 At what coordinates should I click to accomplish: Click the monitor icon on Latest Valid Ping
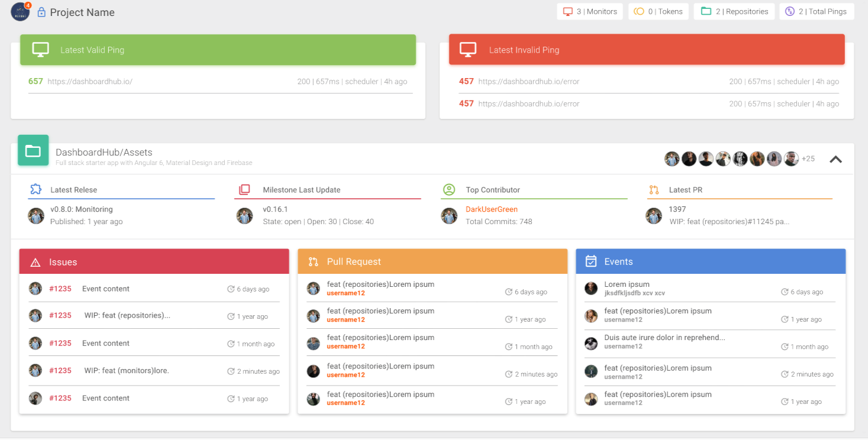[x=40, y=50]
